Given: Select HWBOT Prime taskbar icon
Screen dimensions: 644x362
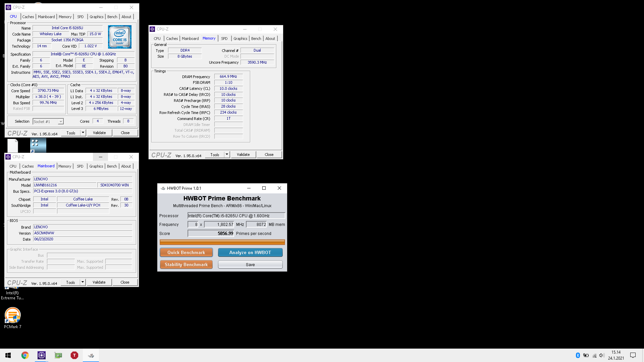Looking at the screenshot, I should point(91,355).
